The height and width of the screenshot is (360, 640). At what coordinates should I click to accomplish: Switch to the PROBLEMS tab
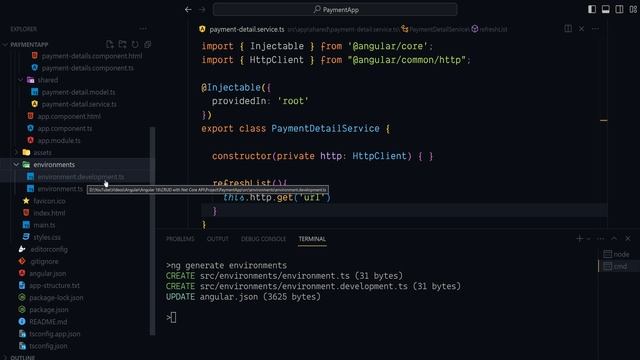(x=180, y=239)
